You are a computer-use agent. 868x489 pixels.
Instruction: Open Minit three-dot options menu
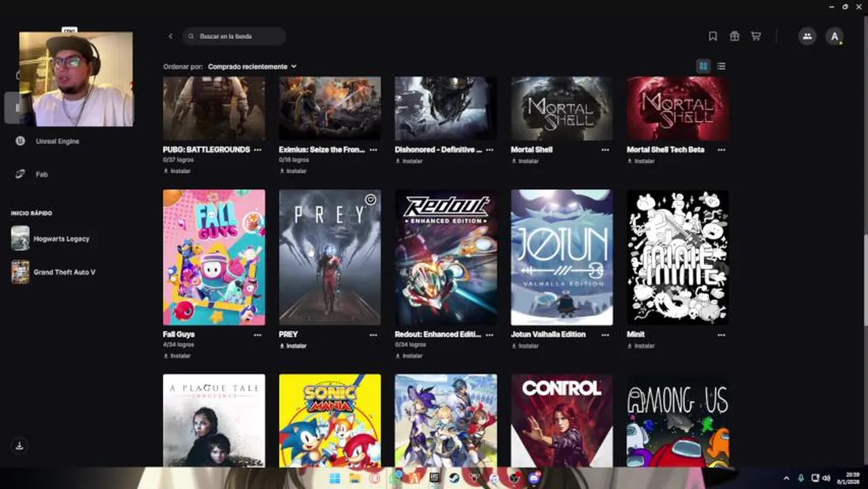pos(721,335)
